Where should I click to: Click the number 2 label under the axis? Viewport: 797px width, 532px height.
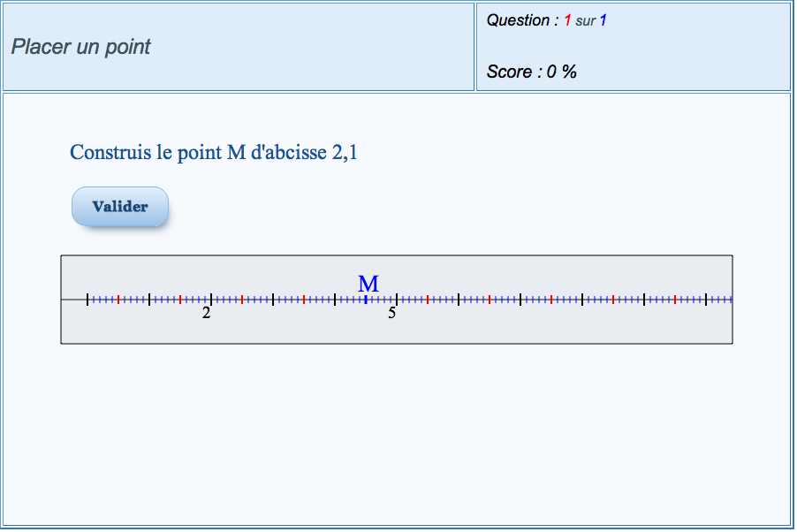point(206,313)
